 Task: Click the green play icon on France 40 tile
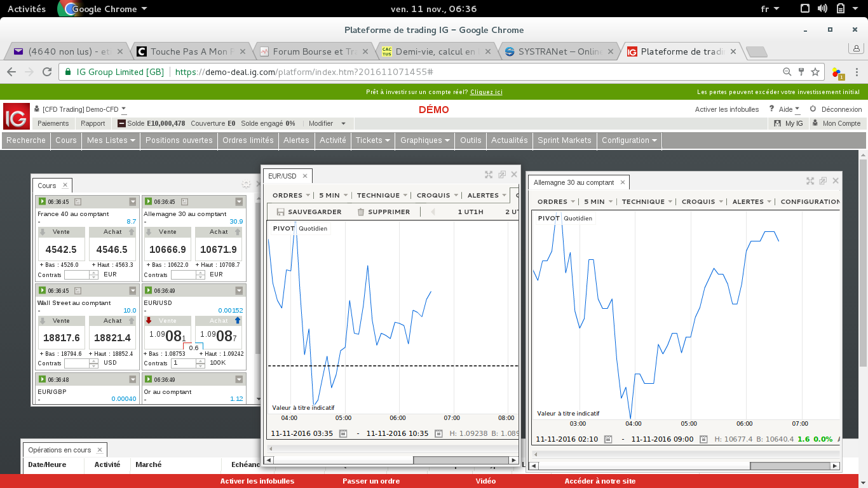(x=42, y=202)
